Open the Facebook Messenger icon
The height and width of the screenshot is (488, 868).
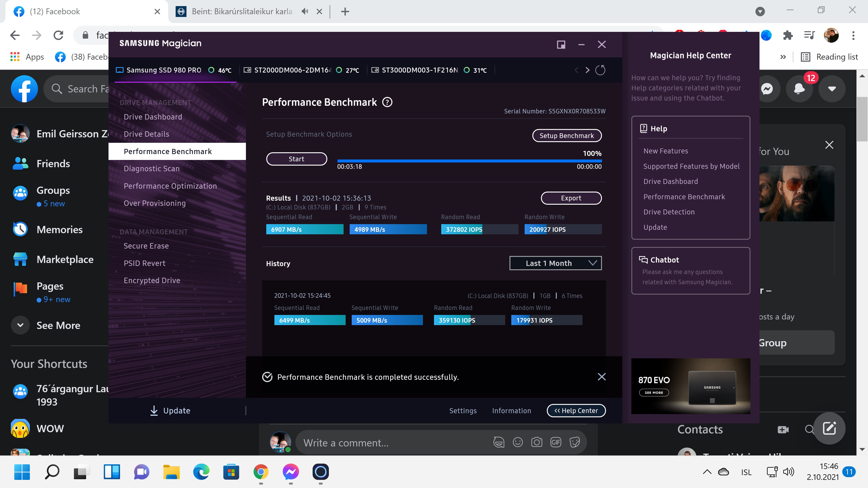pos(767,89)
